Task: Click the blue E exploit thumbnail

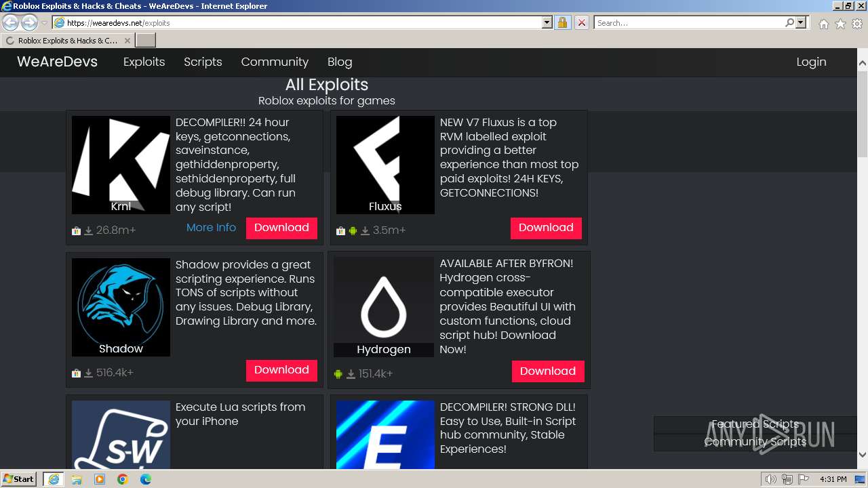Action: coord(385,434)
